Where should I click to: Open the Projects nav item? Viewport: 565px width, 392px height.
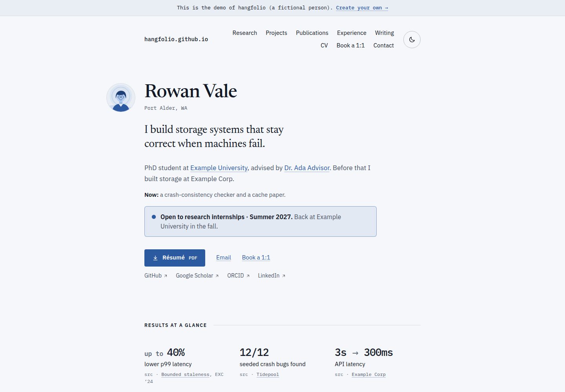pyautogui.click(x=276, y=33)
